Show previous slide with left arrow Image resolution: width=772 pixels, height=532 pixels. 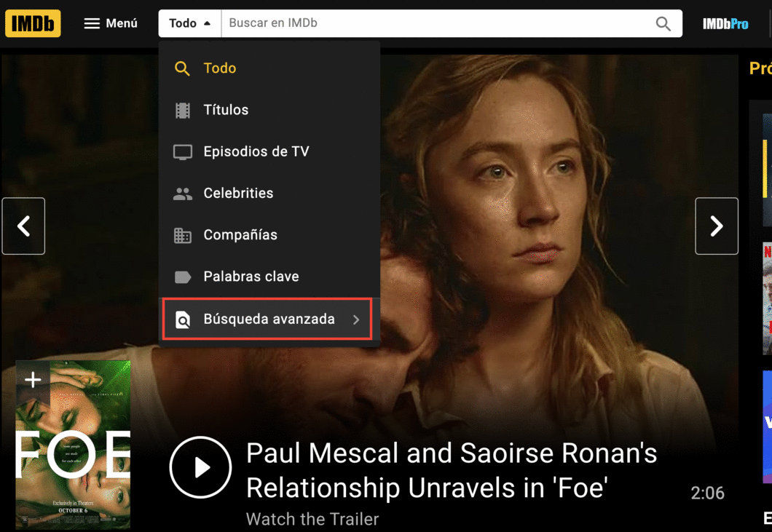coord(23,226)
